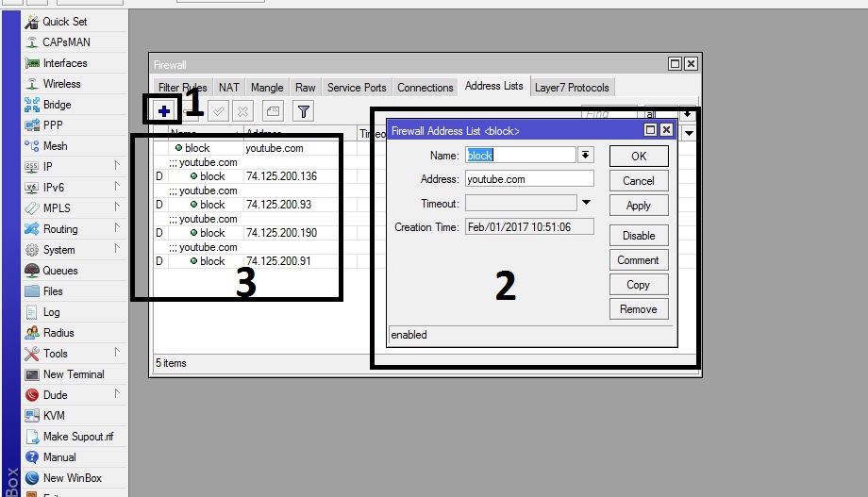Click the Timeout input field
This screenshot has height=497, width=868.
click(521, 203)
